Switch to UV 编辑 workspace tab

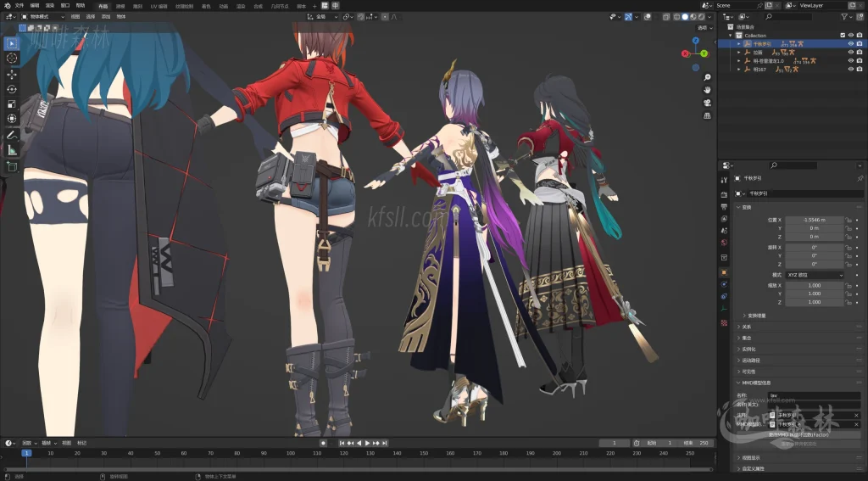[x=159, y=6]
